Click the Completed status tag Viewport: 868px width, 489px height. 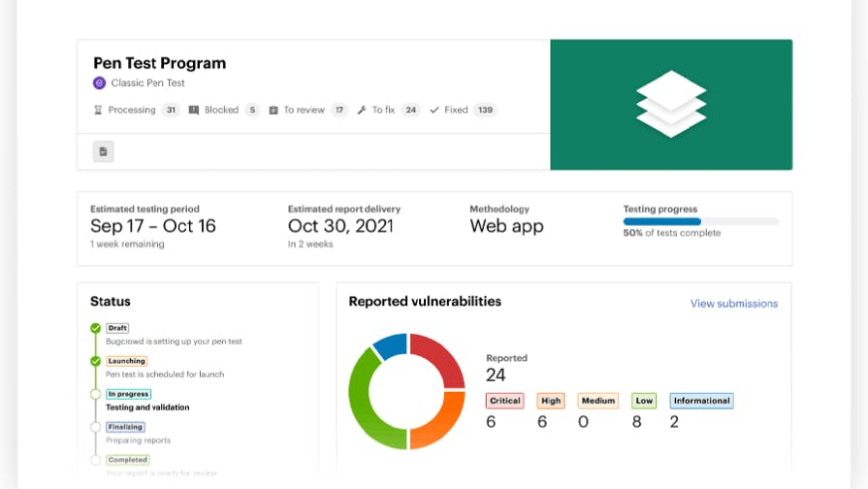(x=128, y=460)
